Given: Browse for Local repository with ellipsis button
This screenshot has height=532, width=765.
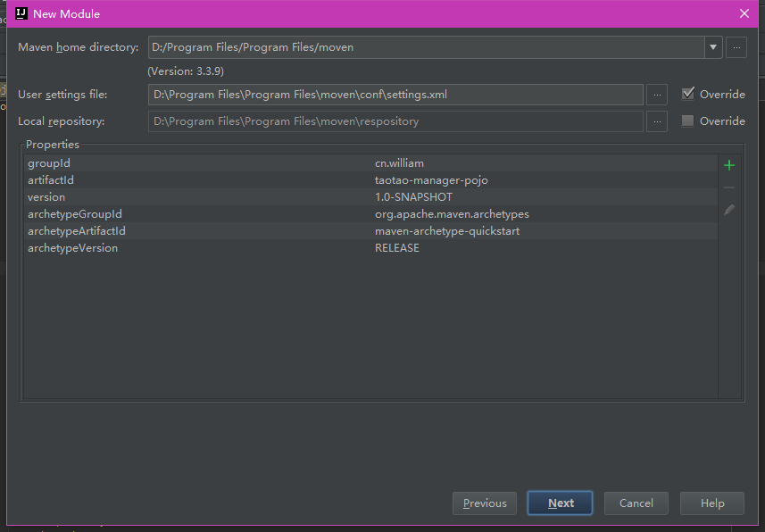Looking at the screenshot, I should click(x=657, y=121).
